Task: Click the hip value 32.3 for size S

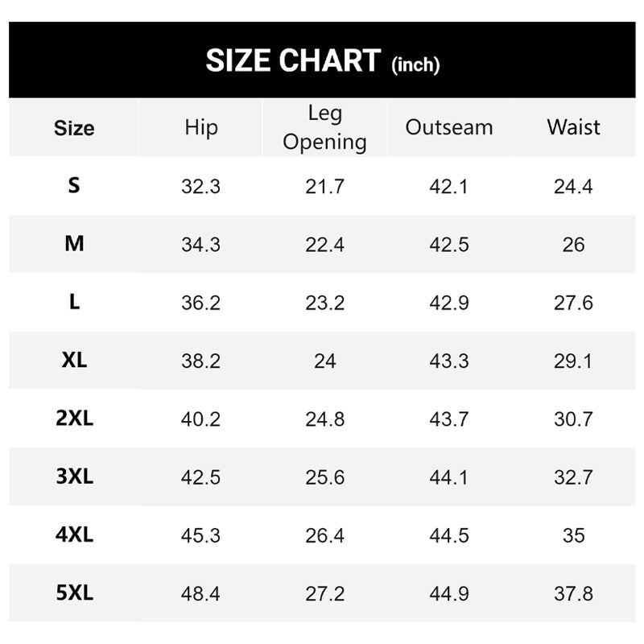Action: tap(200, 187)
